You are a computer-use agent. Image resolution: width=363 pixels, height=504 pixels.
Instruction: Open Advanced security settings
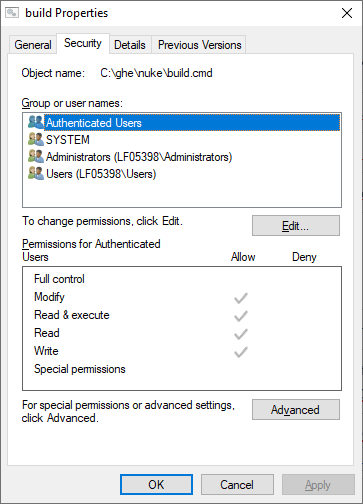pyautogui.click(x=296, y=409)
